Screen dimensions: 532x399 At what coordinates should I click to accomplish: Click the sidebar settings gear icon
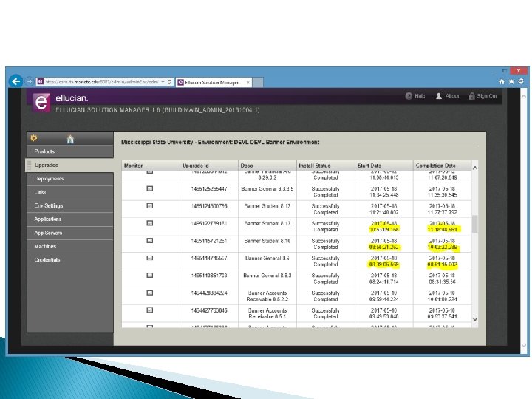(33, 138)
